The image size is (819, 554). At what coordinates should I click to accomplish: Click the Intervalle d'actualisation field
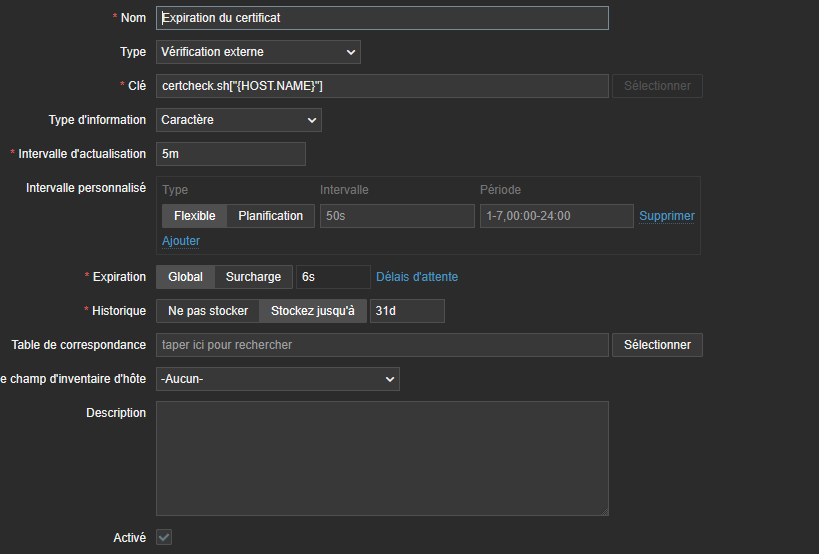(x=231, y=154)
